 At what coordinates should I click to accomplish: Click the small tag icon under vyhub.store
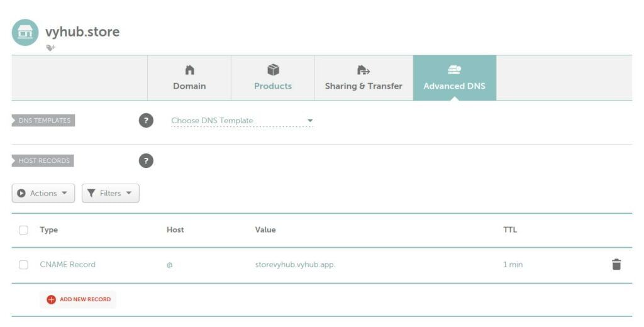50,48
